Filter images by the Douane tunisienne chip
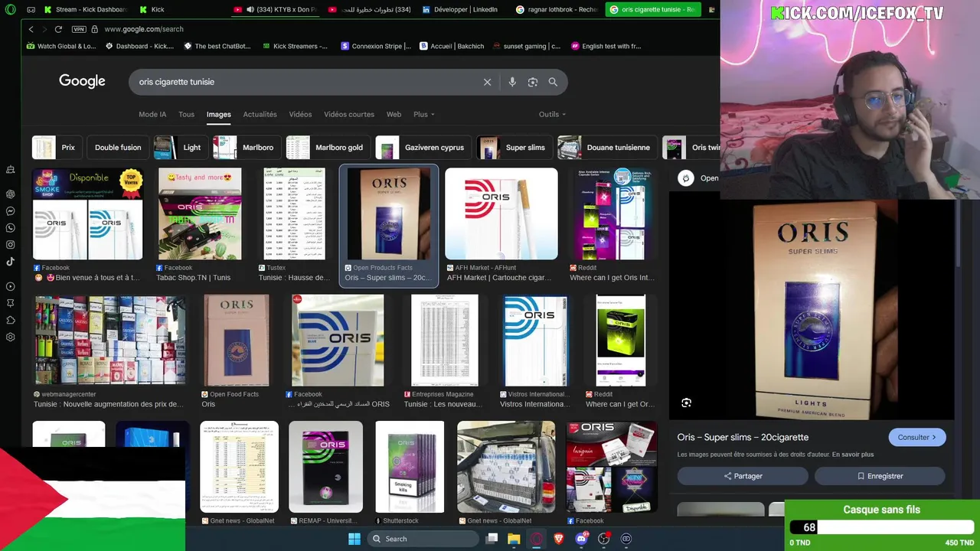Screen dimensions: 980x551 (607, 148)
